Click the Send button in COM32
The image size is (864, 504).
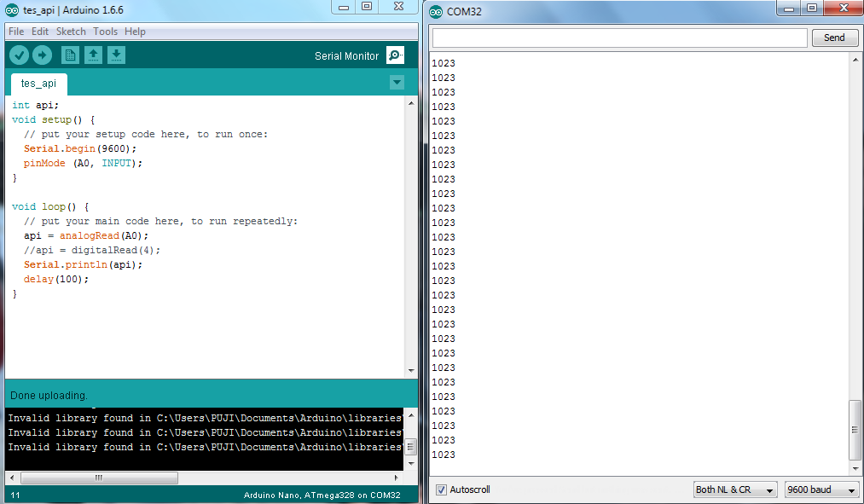click(x=834, y=38)
